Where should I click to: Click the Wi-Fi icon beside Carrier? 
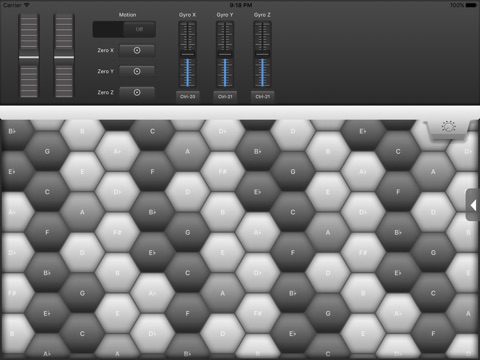(27, 5)
